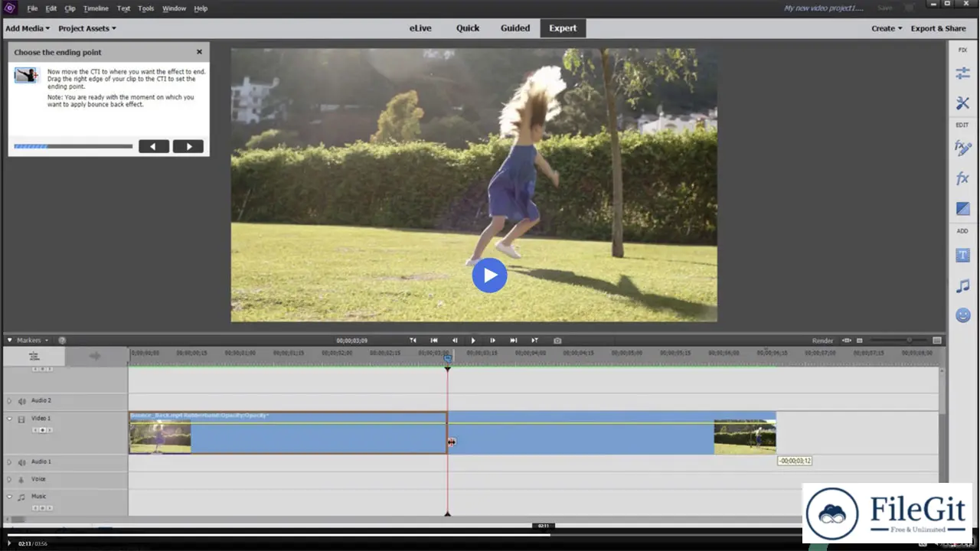Open the Create dropdown
The image size is (980, 551).
tap(887, 28)
